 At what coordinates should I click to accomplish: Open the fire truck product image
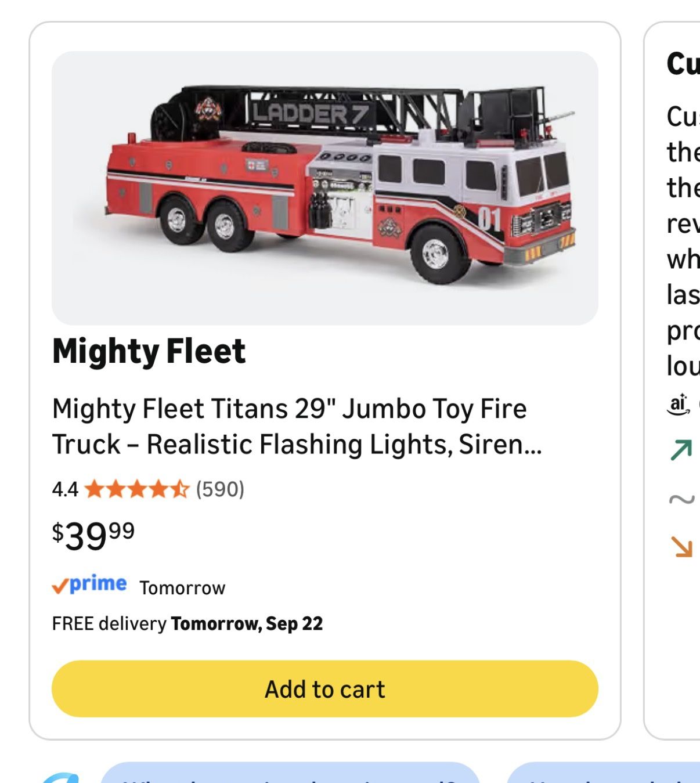[x=324, y=188]
